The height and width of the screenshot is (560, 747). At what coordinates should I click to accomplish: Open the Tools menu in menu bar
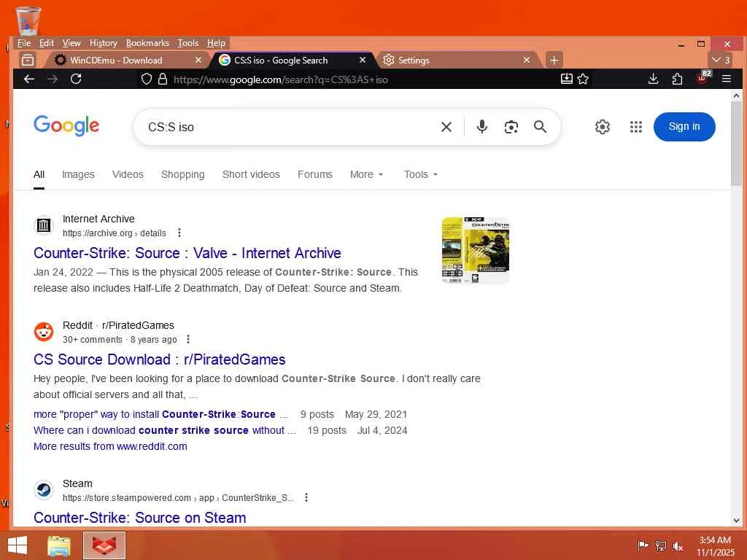(x=187, y=43)
